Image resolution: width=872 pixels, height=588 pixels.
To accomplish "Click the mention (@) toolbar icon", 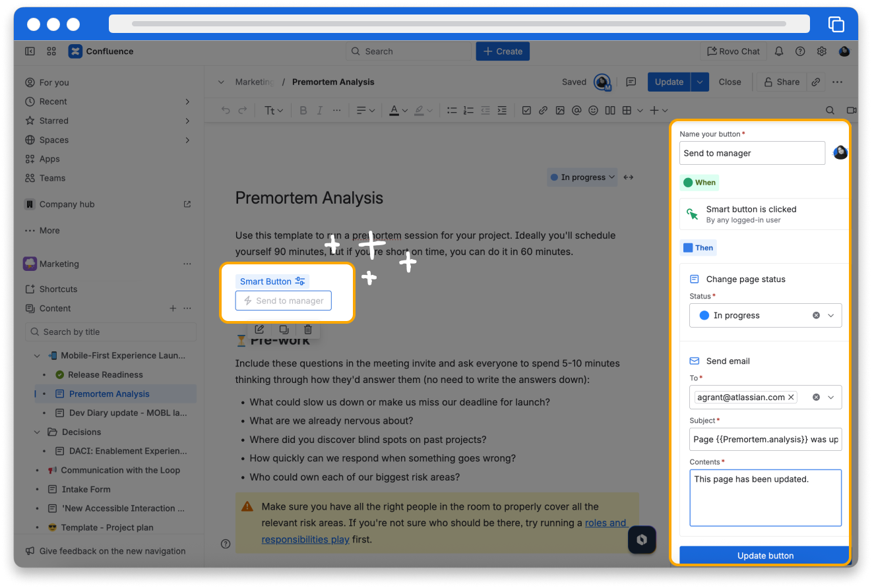I will 576,111.
